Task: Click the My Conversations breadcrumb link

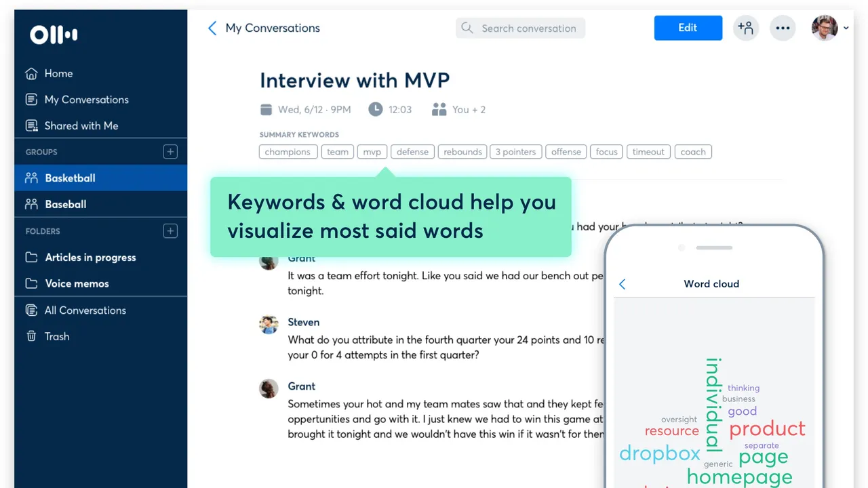Action: pos(273,28)
